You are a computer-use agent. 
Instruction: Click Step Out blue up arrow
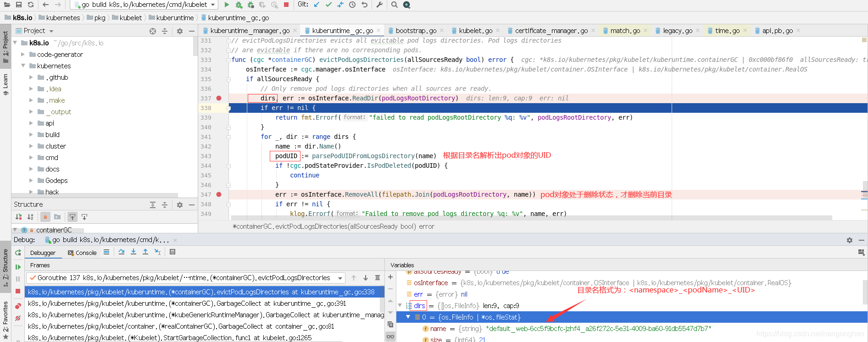coord(145,252)
